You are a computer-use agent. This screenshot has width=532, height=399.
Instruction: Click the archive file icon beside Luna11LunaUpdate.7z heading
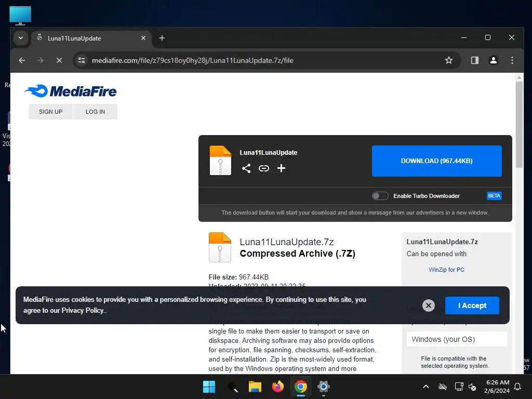pos(220,247)
